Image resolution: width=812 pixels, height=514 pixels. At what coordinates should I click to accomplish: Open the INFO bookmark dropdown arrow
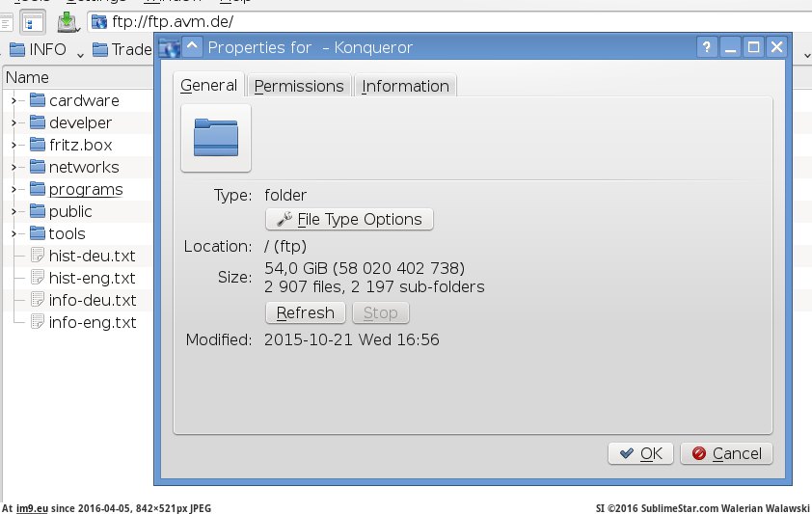click(80, 54)
